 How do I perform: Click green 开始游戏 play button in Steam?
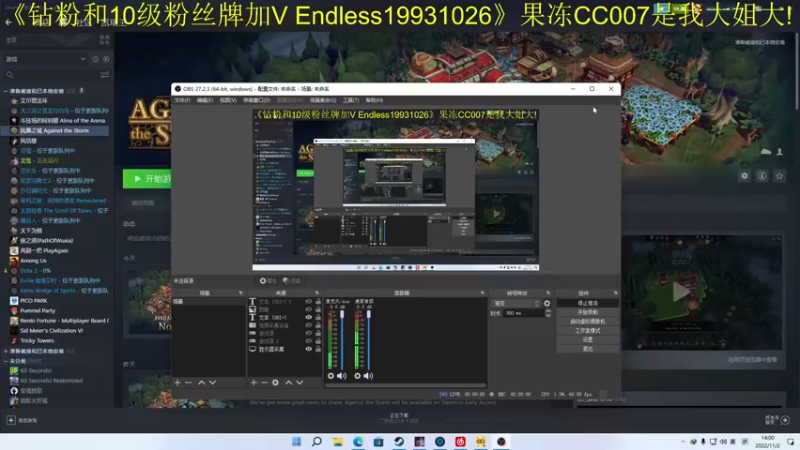pos(147,179)
